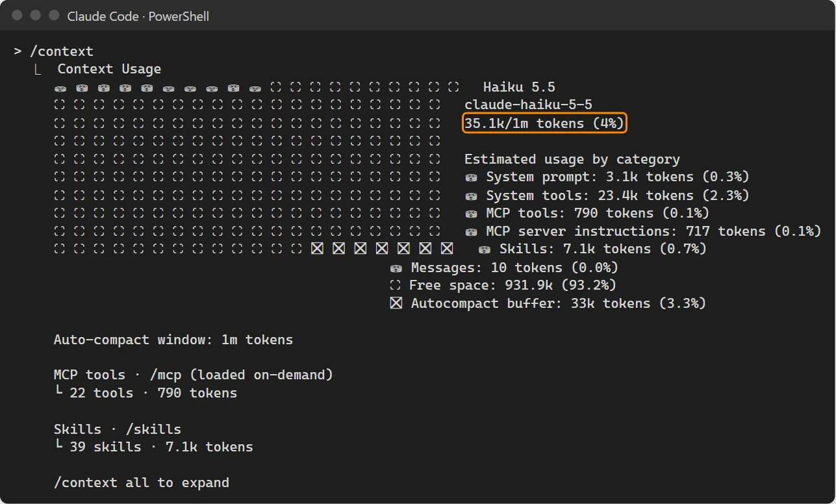Click the "22 tools · 790 tokens" line
This screenshot has width=836, height=504.
(153, 393)
